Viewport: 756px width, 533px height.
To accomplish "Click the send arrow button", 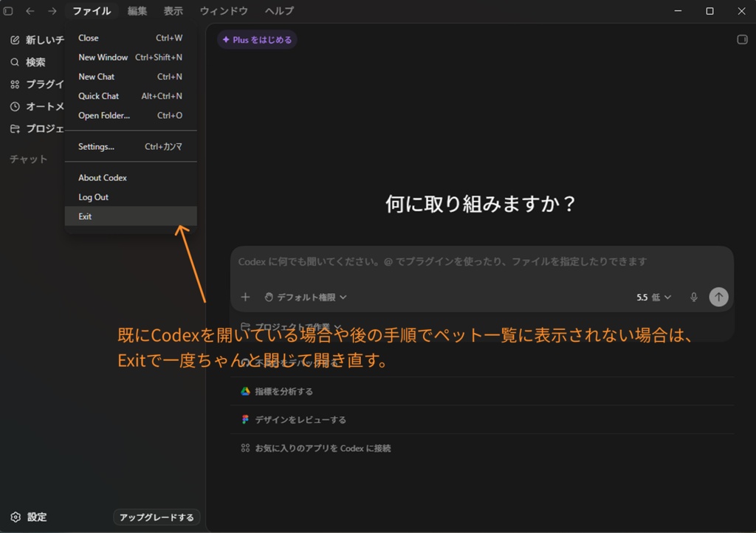I will point(718,297).
